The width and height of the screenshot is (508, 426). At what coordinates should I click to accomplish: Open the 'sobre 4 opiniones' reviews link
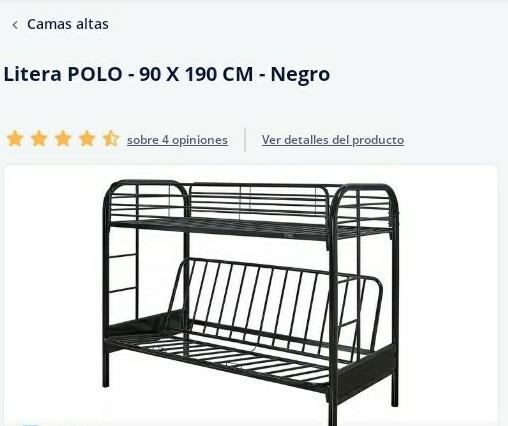click(177, 140)
